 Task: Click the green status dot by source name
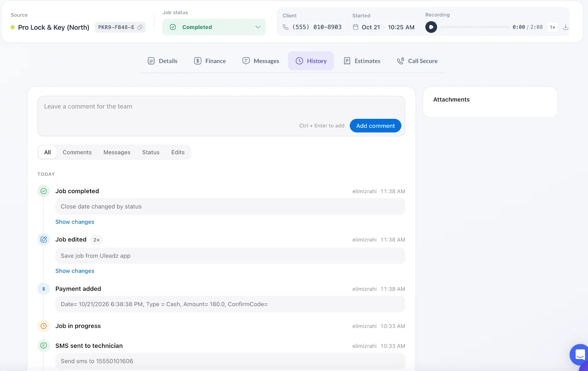click(13, 27)
